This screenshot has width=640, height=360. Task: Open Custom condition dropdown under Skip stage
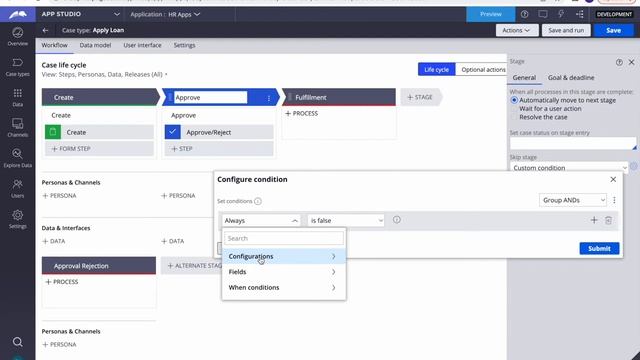[x=569, y=168]
